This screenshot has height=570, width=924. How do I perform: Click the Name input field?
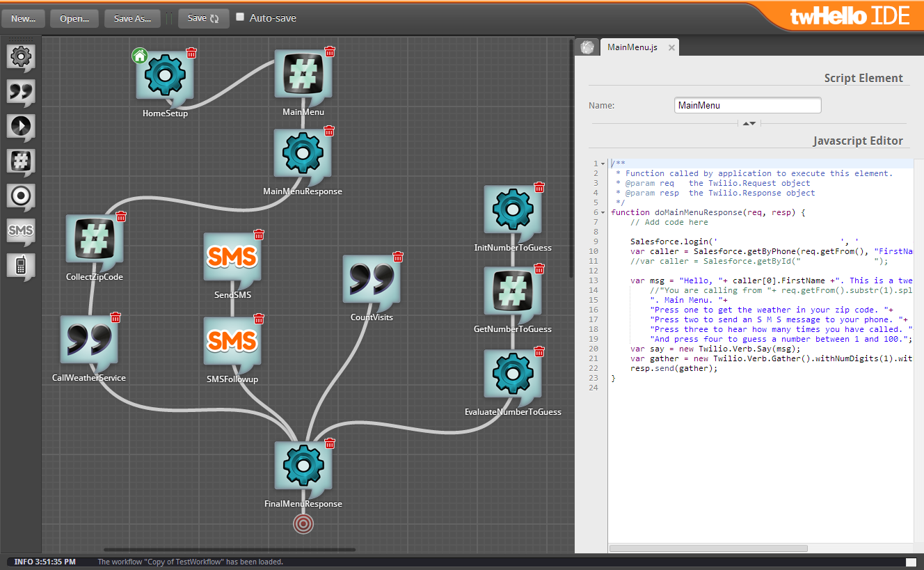[747, 106]
